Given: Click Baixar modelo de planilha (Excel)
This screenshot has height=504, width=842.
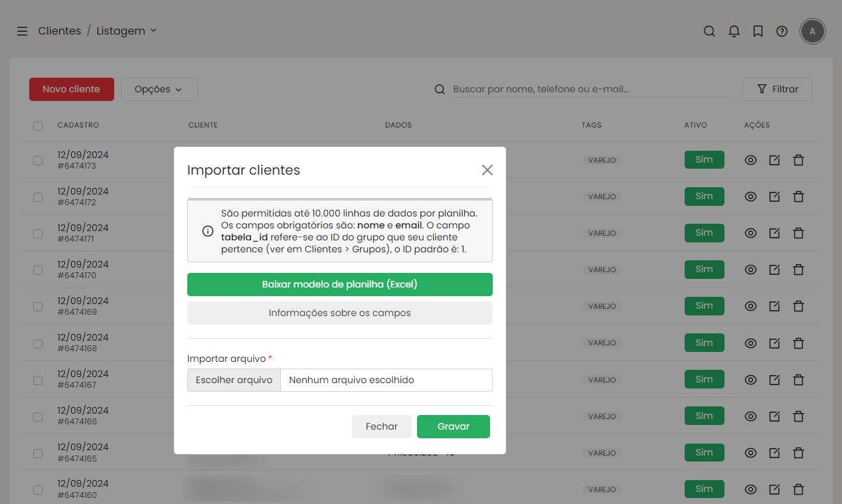Looking at the screenshot, I should click(x=339, y=284).
